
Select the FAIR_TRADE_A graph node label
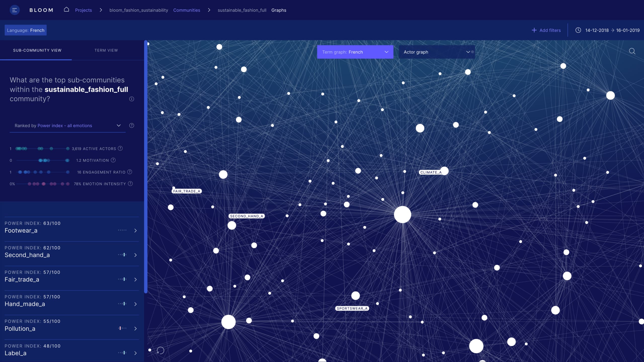187,191
